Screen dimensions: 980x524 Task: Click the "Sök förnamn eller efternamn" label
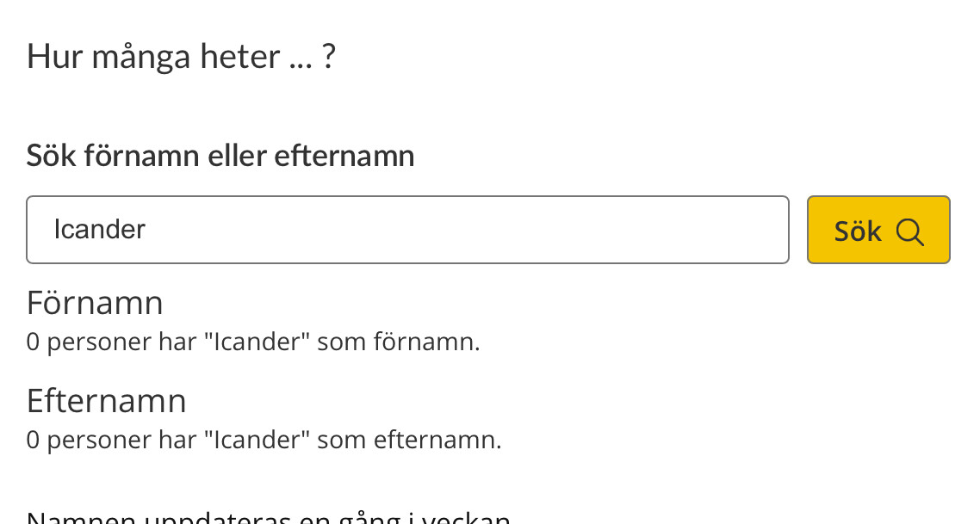[x=220, y=156]
